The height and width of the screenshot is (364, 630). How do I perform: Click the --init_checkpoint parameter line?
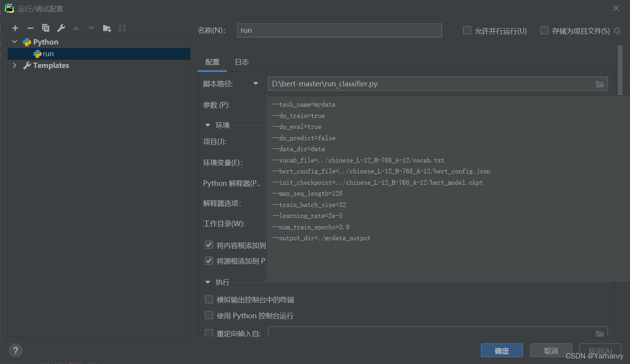pos(378,183)
